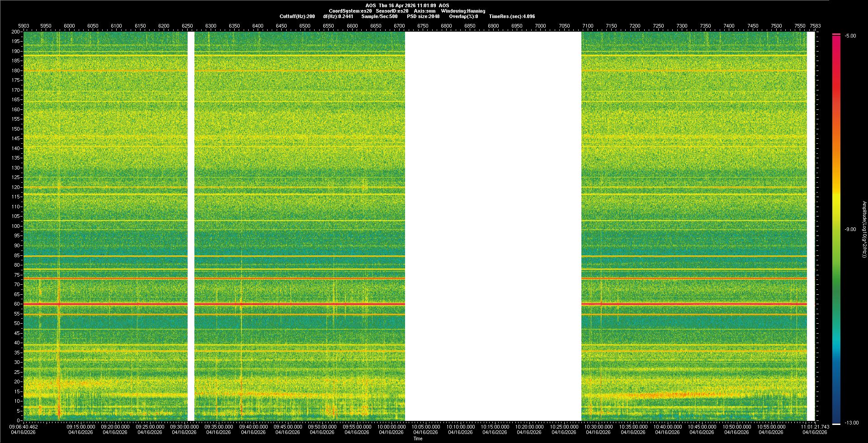Click the -5.00 color bar label
This screenshot has height=443, width=868.
(x=850, y=36)
